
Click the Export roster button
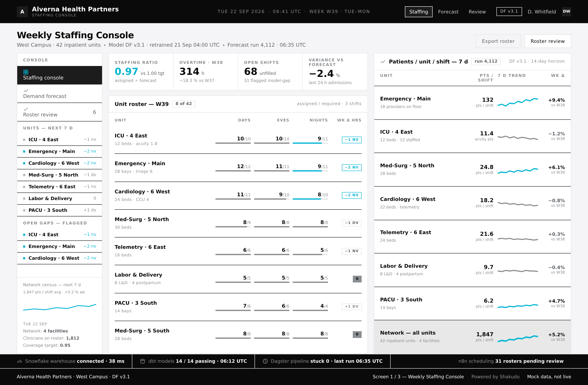click(498, 41)
